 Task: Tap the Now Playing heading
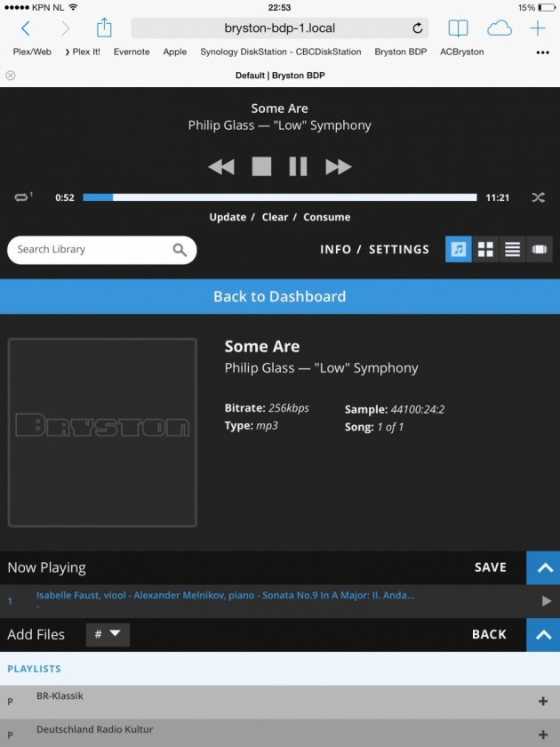pyautogui.click(x=46, y=568)
